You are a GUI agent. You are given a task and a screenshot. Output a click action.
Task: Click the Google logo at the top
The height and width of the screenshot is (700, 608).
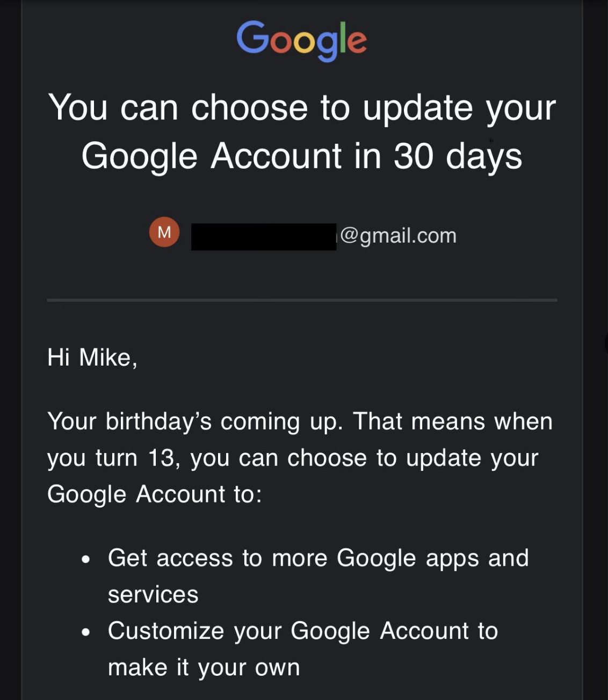pyautogui.click(x=301, y=39)
